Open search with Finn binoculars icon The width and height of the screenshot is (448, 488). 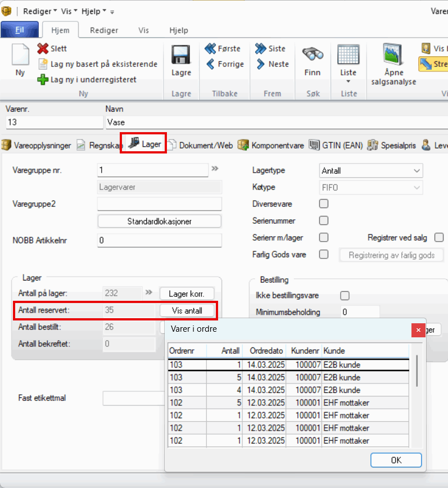click(x=312, y=55)
